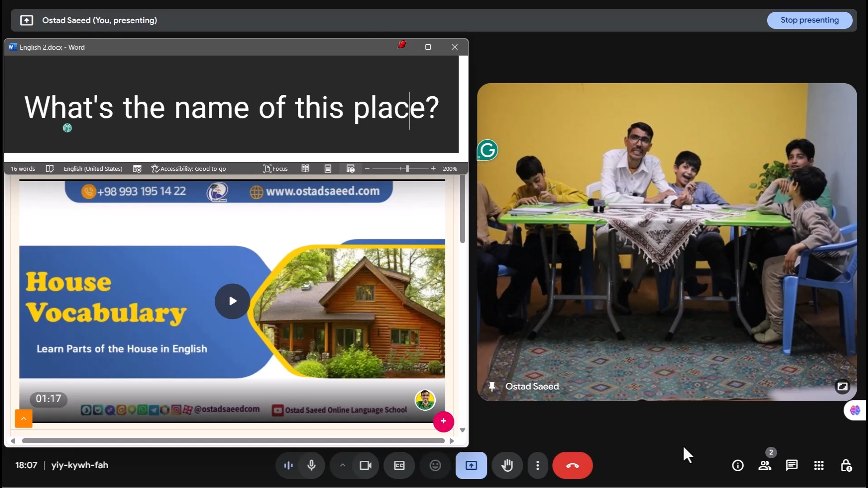Open the activities grid icon
The height and width of the screenshot is (488, 868).
point(819,465)
